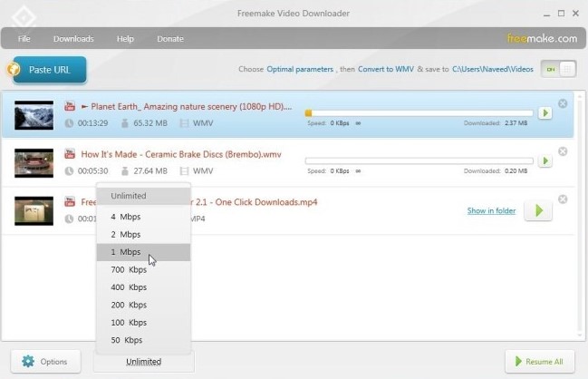Click YouTube icon on One Click Downloads row

(x=70, y=201)
